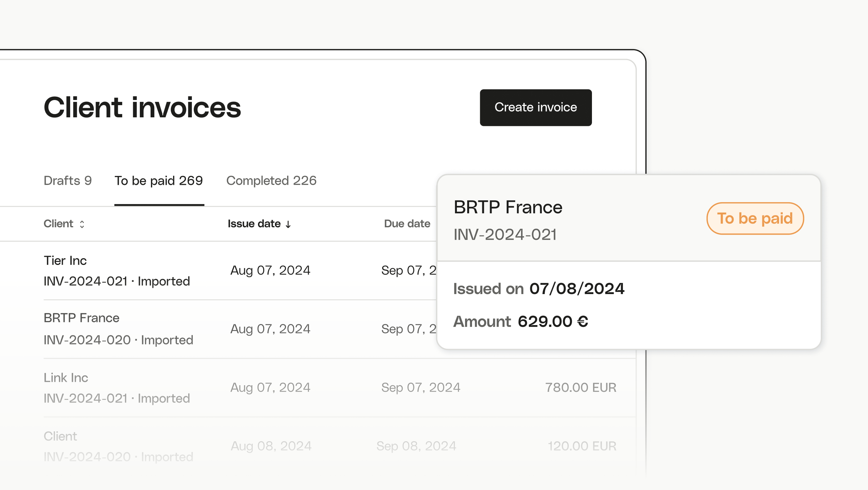Click Sep 08, 2024 due date cell

pos(416,446)
